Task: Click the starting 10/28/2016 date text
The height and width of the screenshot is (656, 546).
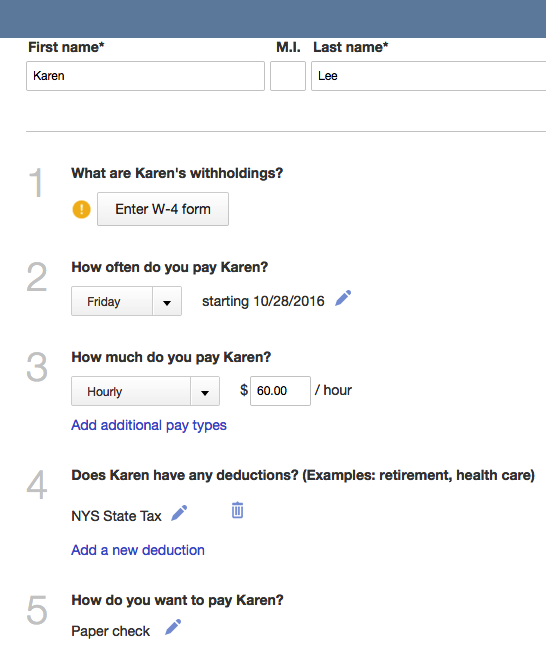Action: (x=263, y=301)
